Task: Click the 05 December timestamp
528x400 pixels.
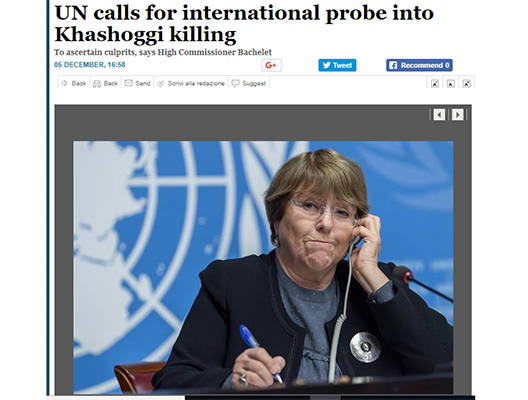Action: (x=90, y=65)
